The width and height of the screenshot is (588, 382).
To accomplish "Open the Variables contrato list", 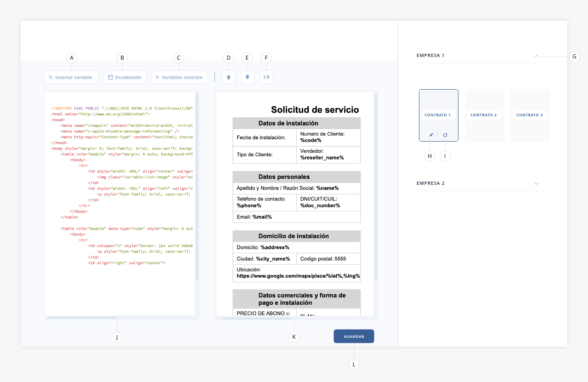I will point(180,77).
